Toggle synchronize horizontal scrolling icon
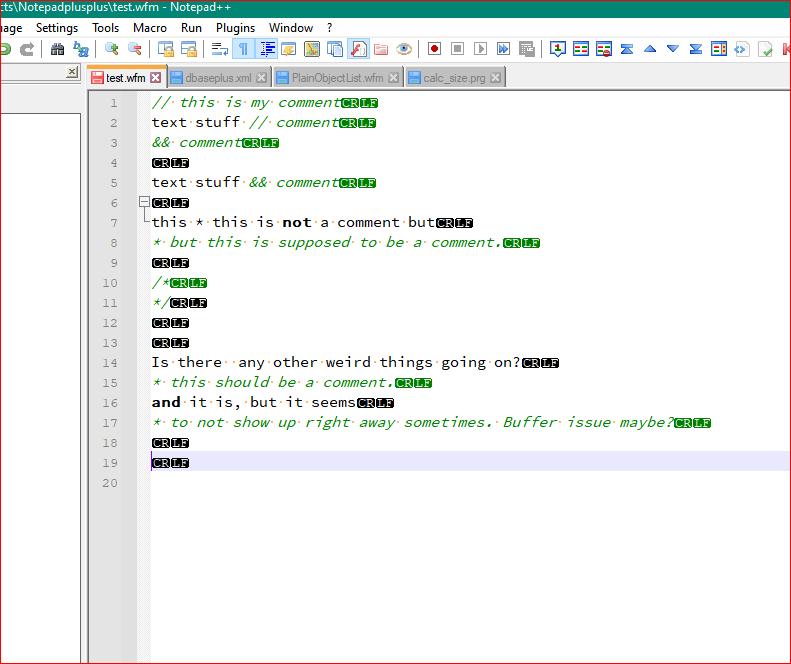 (189, 49)
